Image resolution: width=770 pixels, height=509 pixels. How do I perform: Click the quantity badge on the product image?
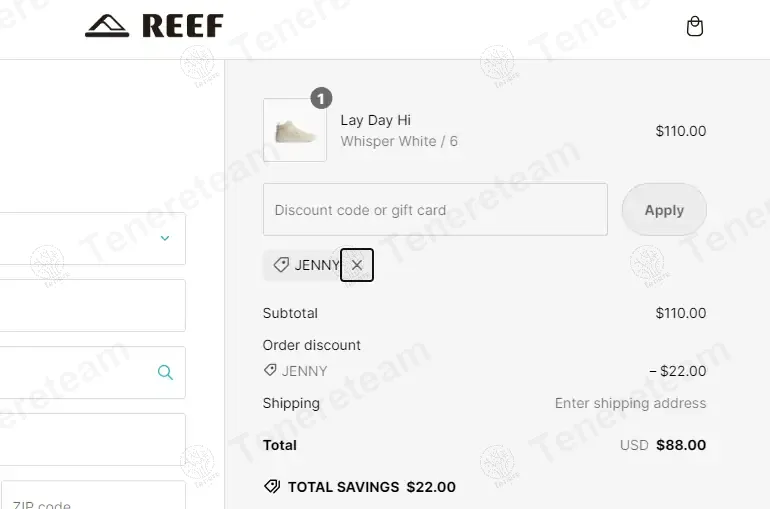point(320,98)
